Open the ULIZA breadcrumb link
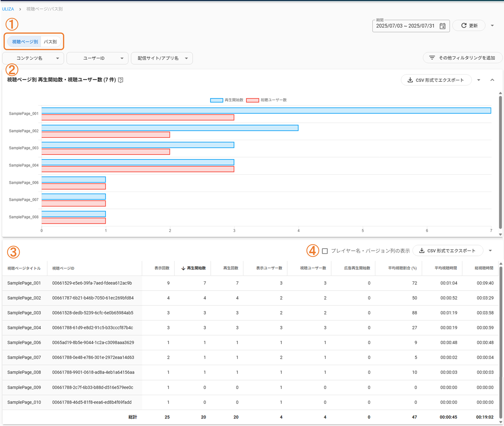The width and height of the screenshot is (504, 426). tap(8, 9)
